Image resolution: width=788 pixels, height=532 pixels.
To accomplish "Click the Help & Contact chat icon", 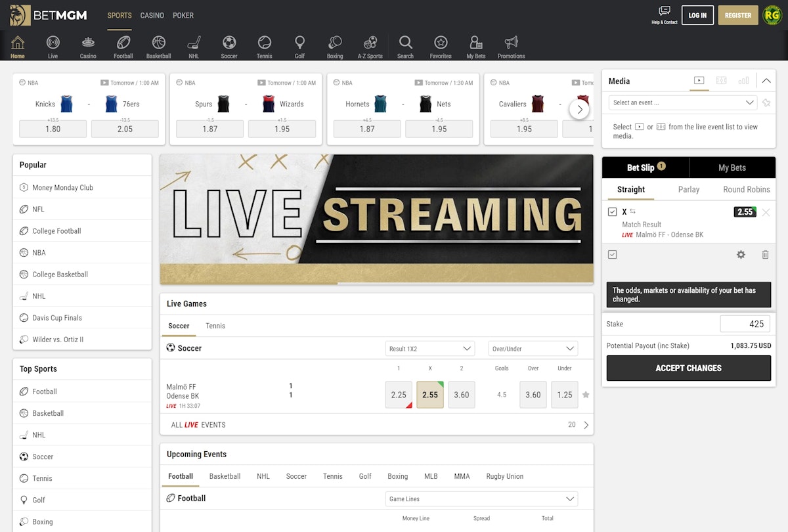I will [665, 11].
